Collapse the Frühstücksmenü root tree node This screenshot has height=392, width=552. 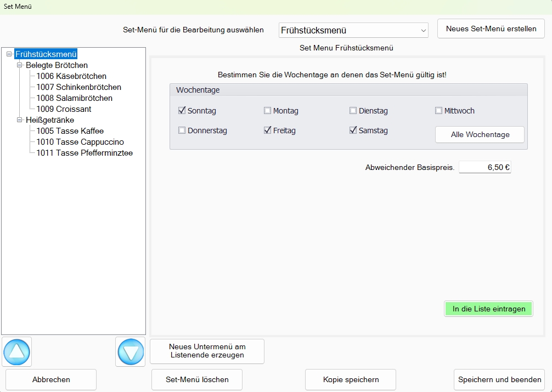9,54
